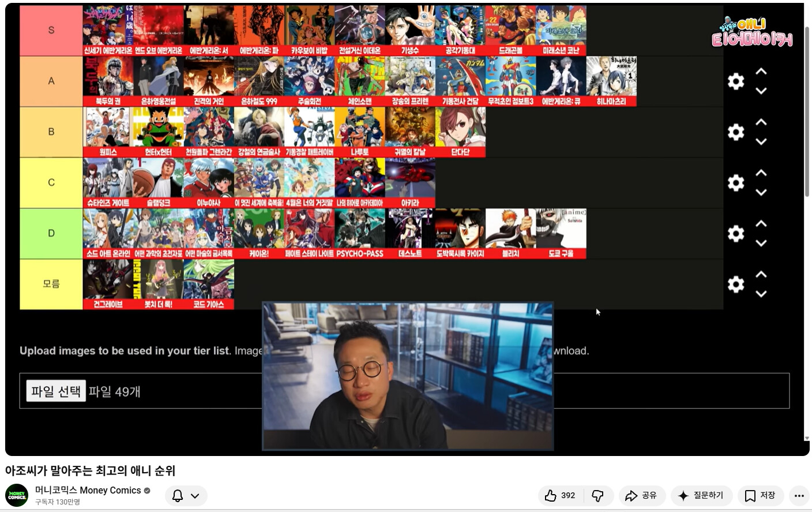
Task: Move the 모름 row down with arrow
Action: (761, 294)
